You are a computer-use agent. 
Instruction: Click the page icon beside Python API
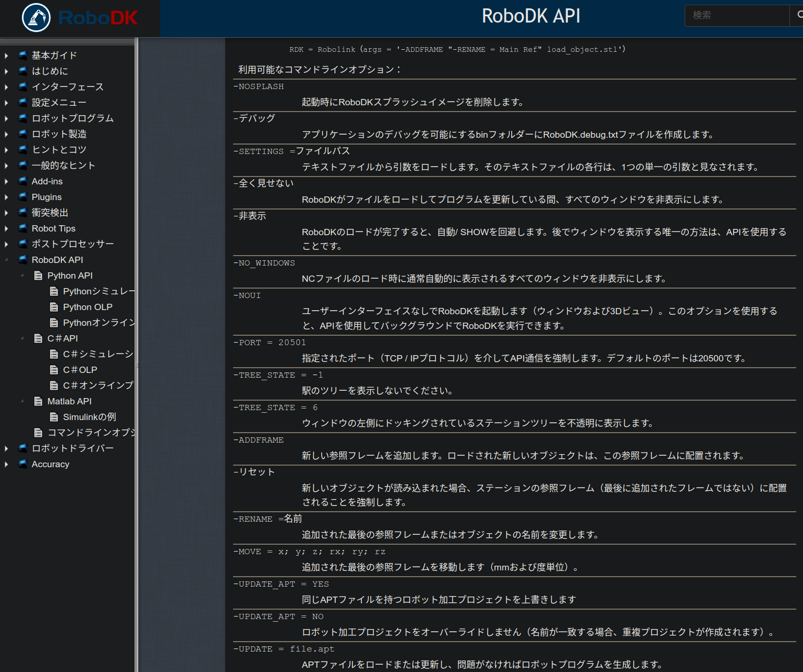pyautogui.click(x=38, y=276)
